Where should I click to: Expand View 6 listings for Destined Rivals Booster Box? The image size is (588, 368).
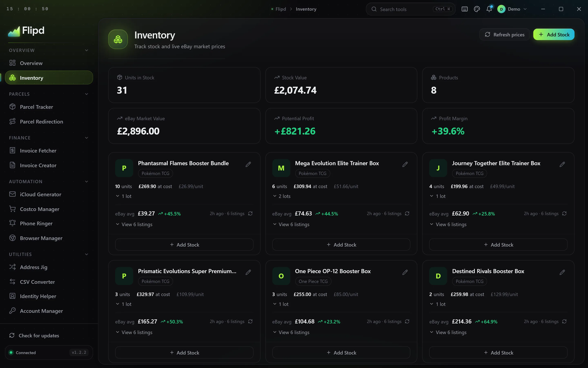coord(448,332)
